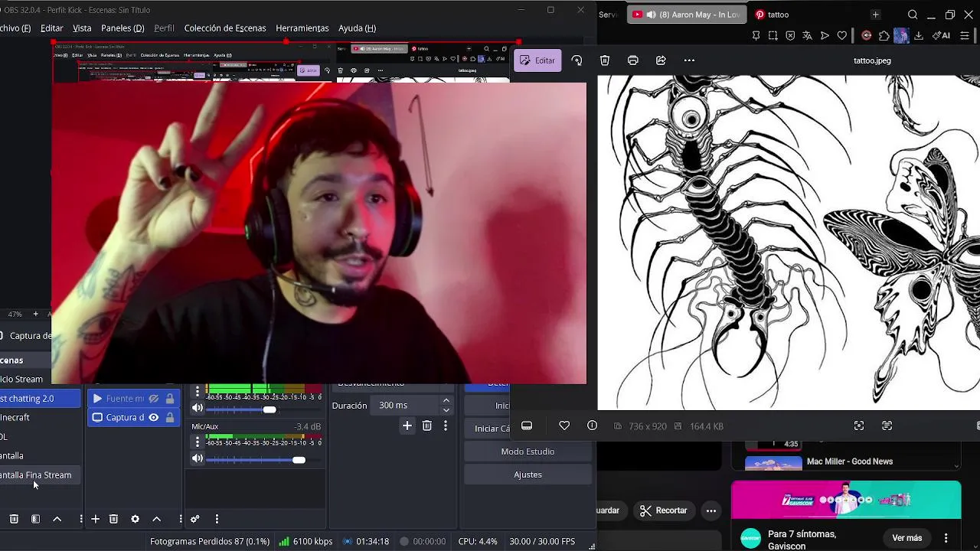
Task: Select Pantalla Fina Stream scene
Action: coord(40,475)
